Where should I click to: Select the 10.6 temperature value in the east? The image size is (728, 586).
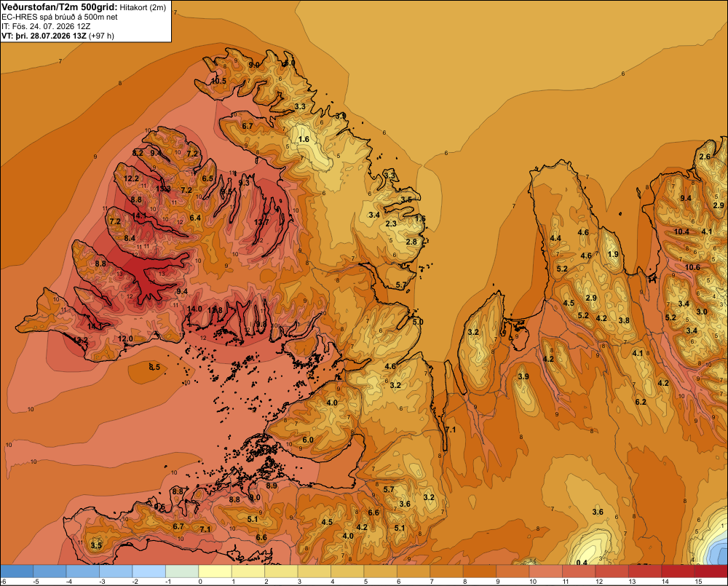[692, 267]
